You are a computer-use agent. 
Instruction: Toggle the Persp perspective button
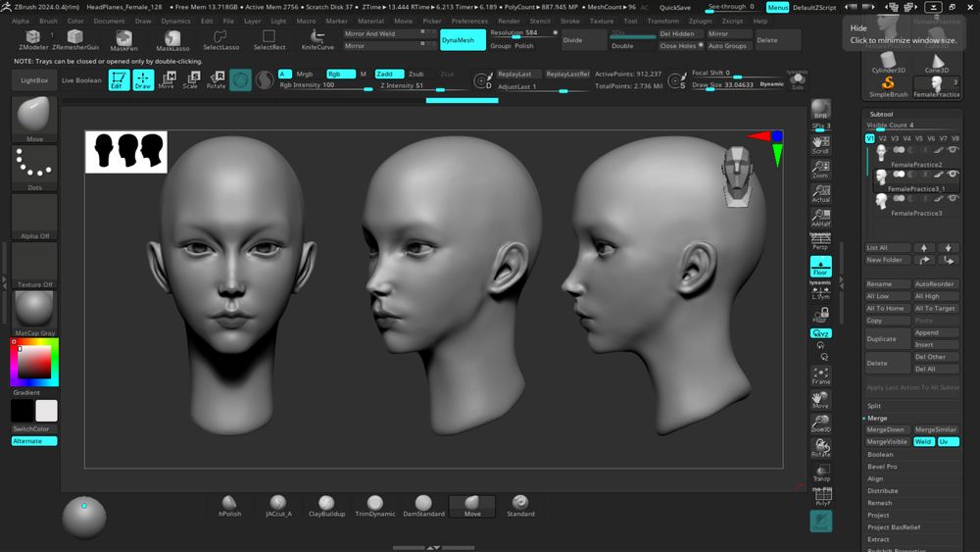pyautogui.click(x=820, y=242)
